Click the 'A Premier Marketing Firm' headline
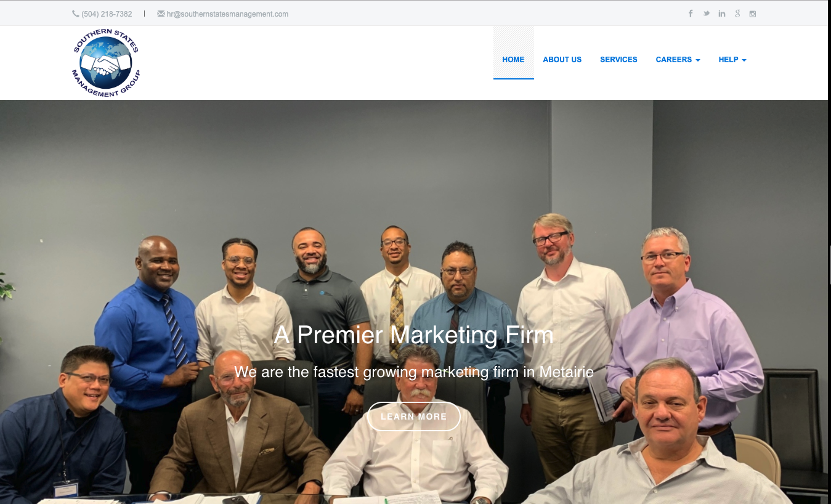The image size is (831, 504). (x=414, y=335)
